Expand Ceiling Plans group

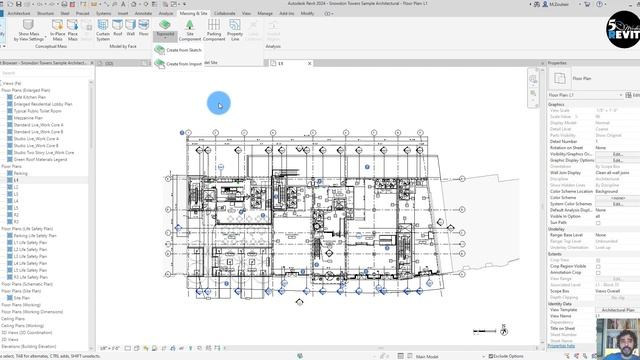(13, 319)
